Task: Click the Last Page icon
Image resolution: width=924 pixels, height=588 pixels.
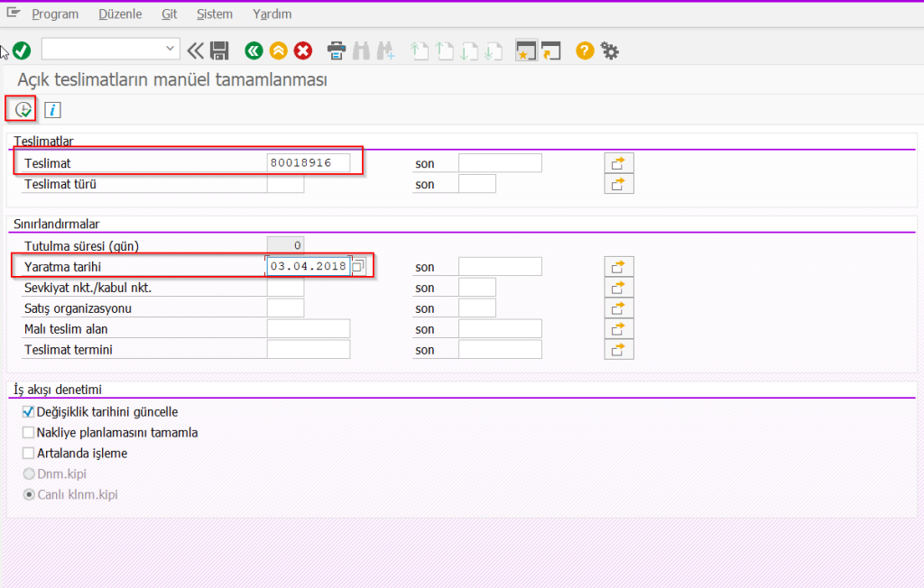Action: pos(494,51)
